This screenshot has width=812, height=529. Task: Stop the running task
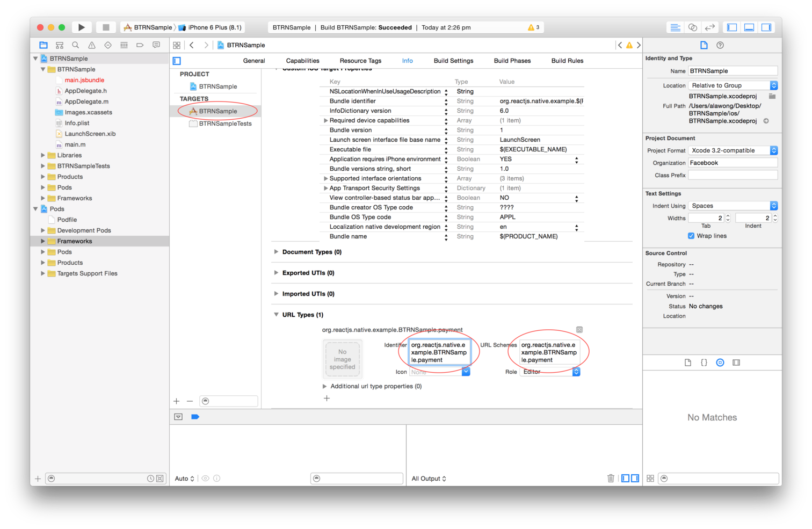106,27
